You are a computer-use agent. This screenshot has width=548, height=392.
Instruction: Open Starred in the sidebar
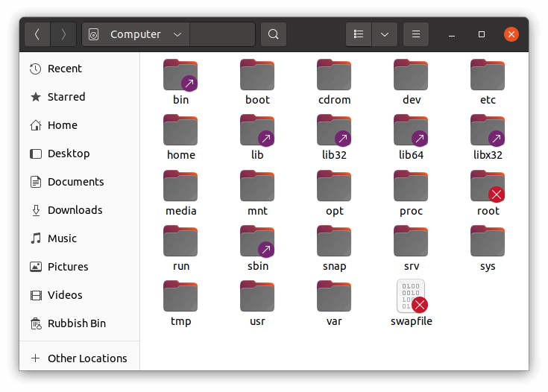coord(66,97)
